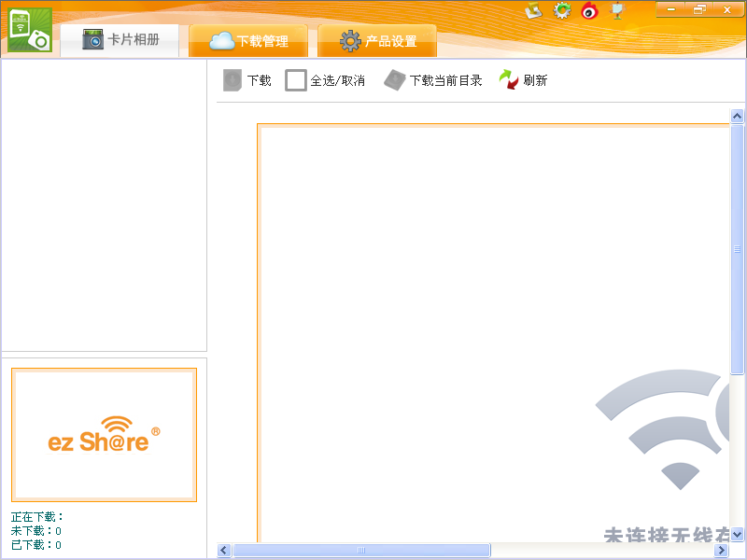Click the ez Share logo preview thumbnail
This screenshot has height=560, width=747.
coord(104,435)
